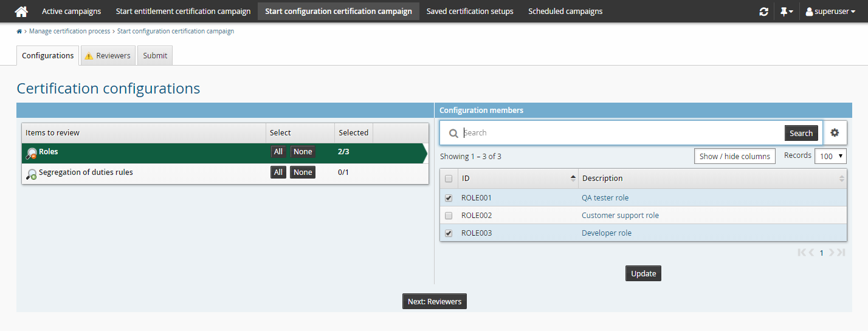Click the Next: Reviewers button
This screenshot has height=331, width=868.
coord(434,301)
